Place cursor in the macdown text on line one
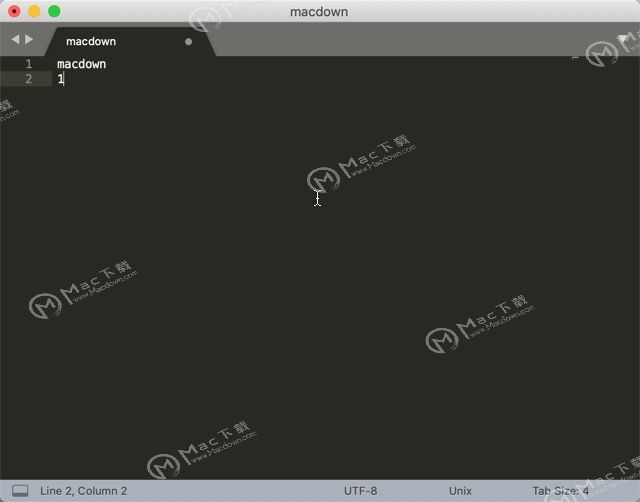Screen dimensions: 640x502 (x=81, y=64)
